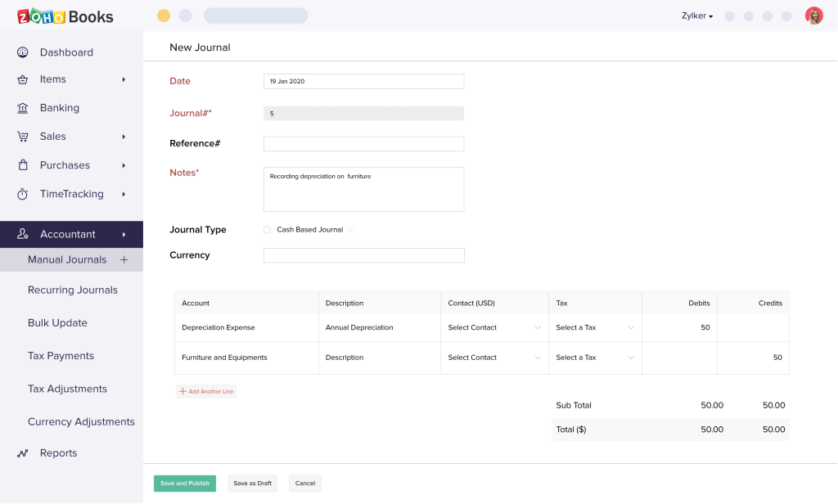
Task: Open Select a Tax for Furniture row
Action: point(594,358)
